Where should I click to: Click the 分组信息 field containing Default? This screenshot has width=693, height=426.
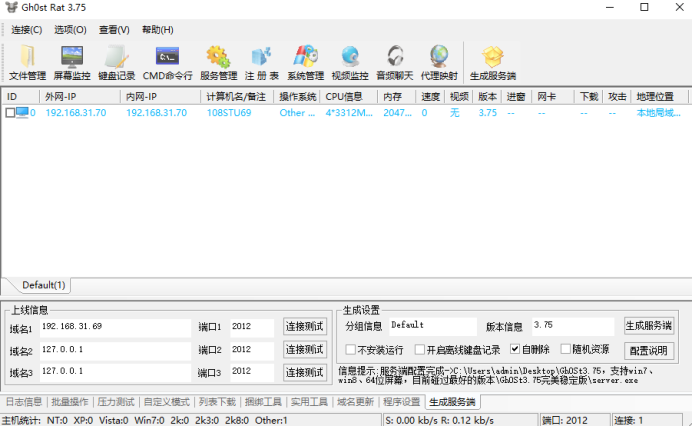(x=433, y=326)
